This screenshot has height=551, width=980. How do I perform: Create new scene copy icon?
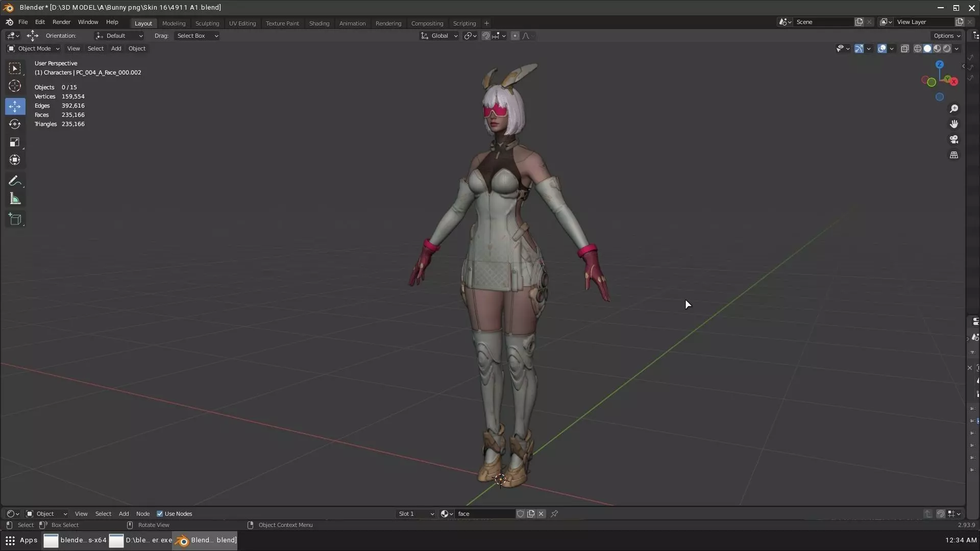(x=859, y=22)
